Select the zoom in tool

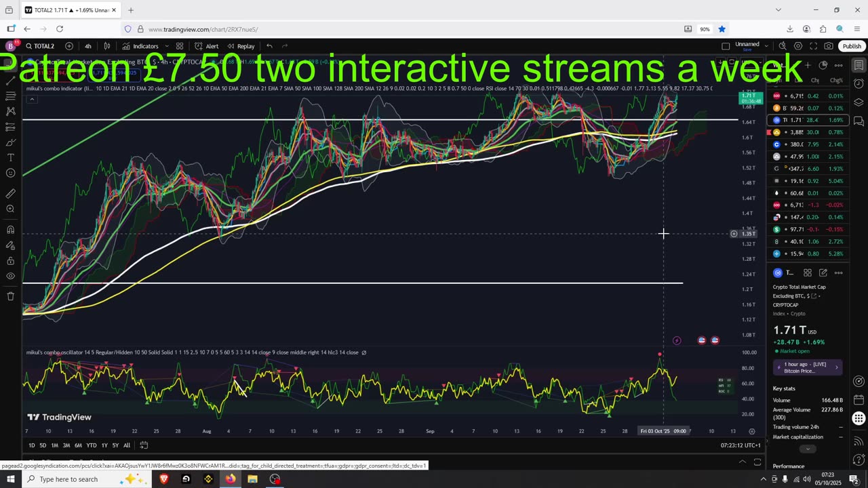pos(10,209)
